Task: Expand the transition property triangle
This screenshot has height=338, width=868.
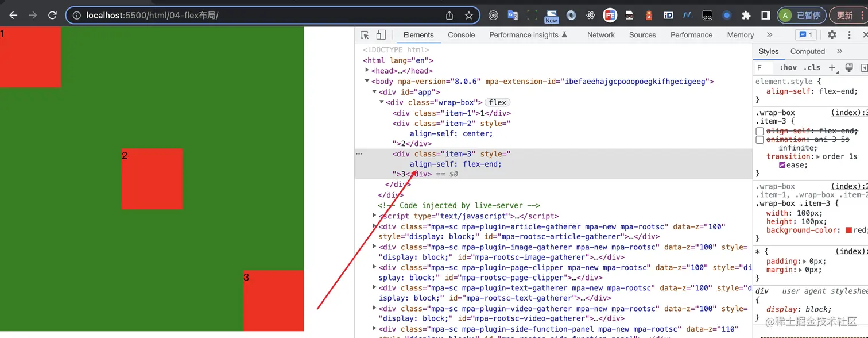Action: (817, 156)
